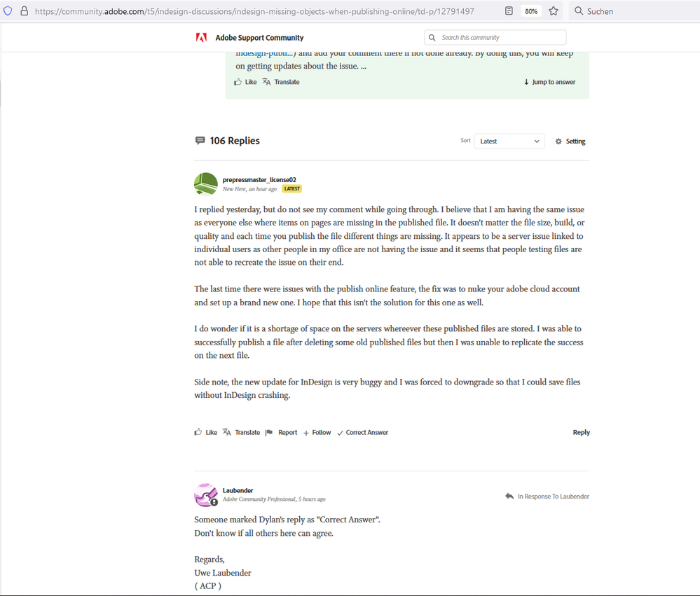Click In Response To Laubender link
Viewport: 700px width, 596px height.
click(x=547, y=497)
